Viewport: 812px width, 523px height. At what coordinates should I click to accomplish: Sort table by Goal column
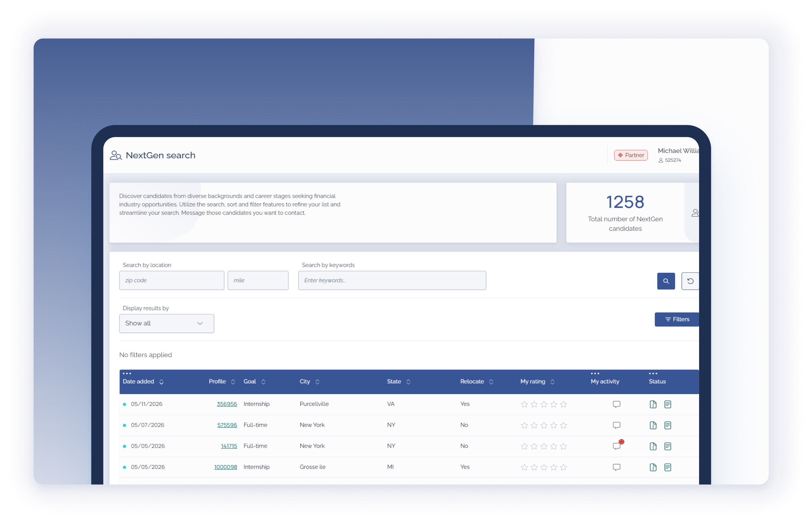coord(263,382)
